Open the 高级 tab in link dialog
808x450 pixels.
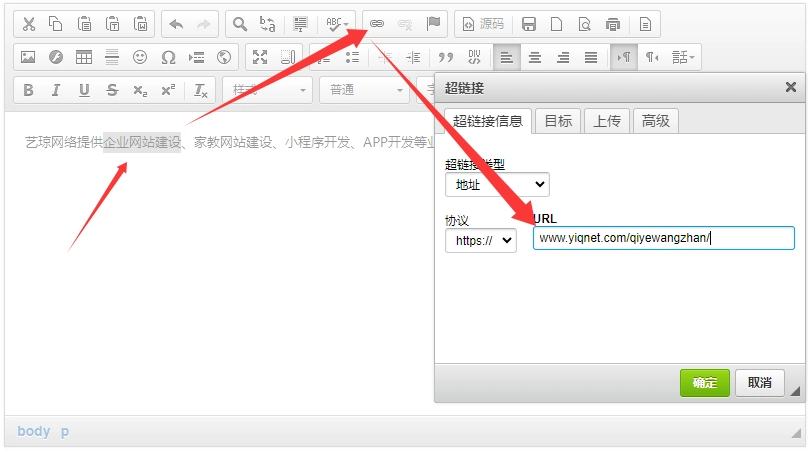pos(655,121)
